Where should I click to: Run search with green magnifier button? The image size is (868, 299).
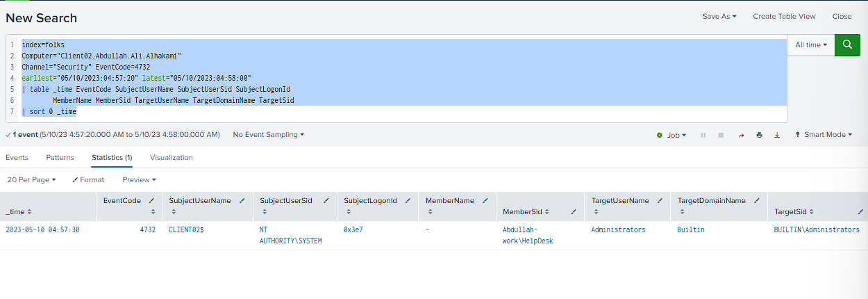847,45
